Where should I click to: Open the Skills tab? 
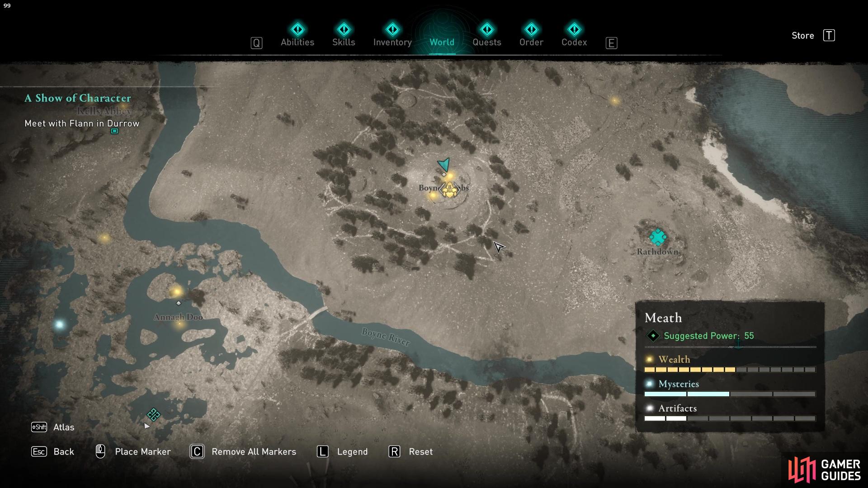tap(344, 42)
